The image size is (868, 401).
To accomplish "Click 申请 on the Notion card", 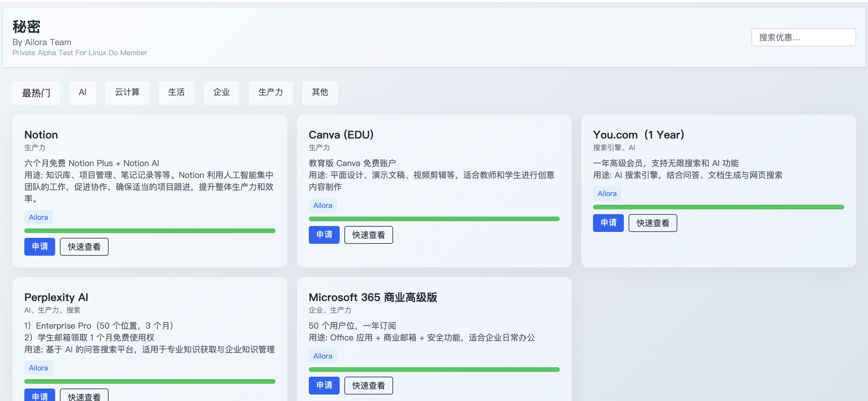I will [40, 247].
